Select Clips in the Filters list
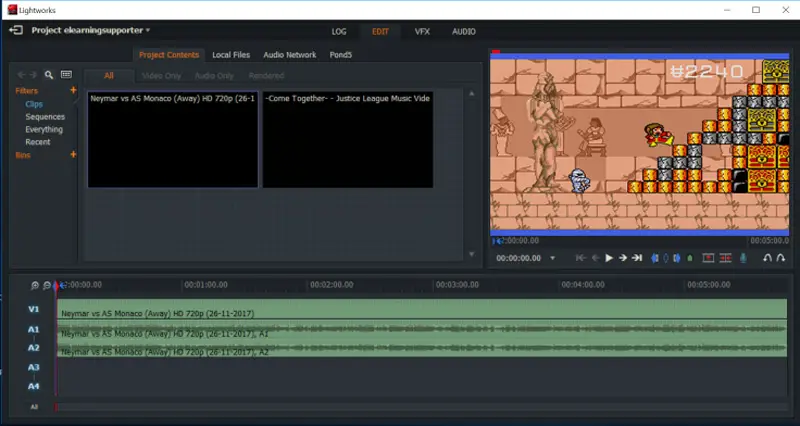 [x=34, y=104]
